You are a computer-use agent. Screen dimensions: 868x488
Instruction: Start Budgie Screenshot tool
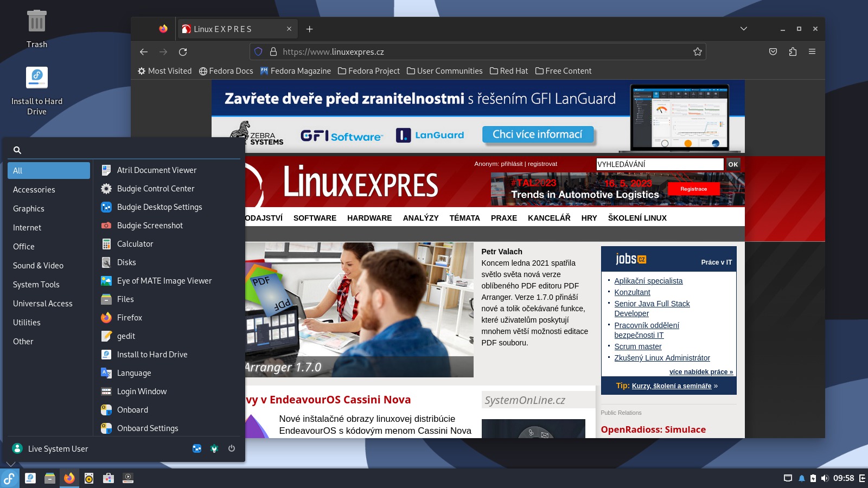click(167, 226)
